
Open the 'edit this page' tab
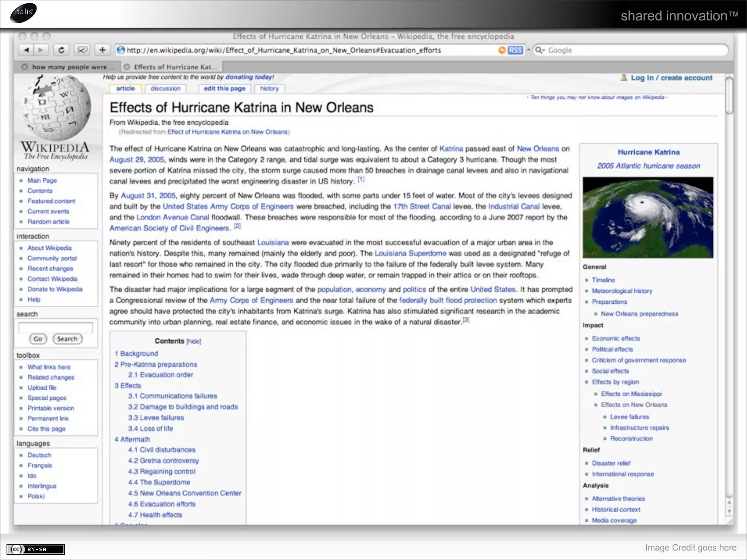click(224, 89)
